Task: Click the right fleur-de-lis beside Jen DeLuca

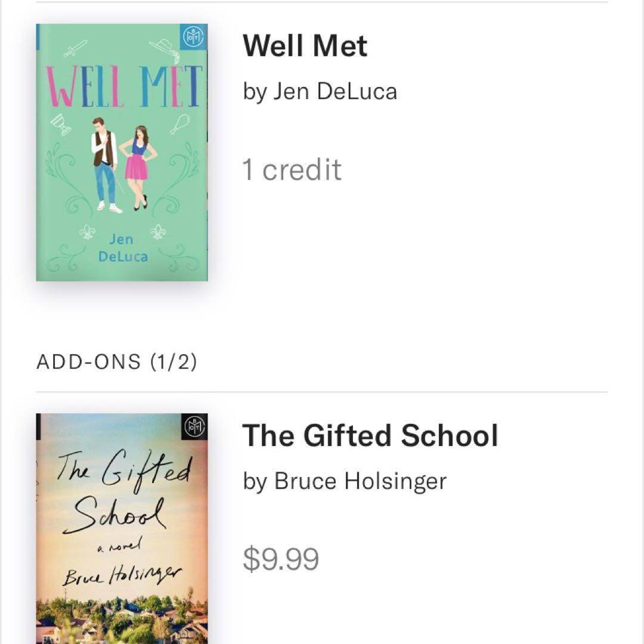Action: click(x=158, y=231)
